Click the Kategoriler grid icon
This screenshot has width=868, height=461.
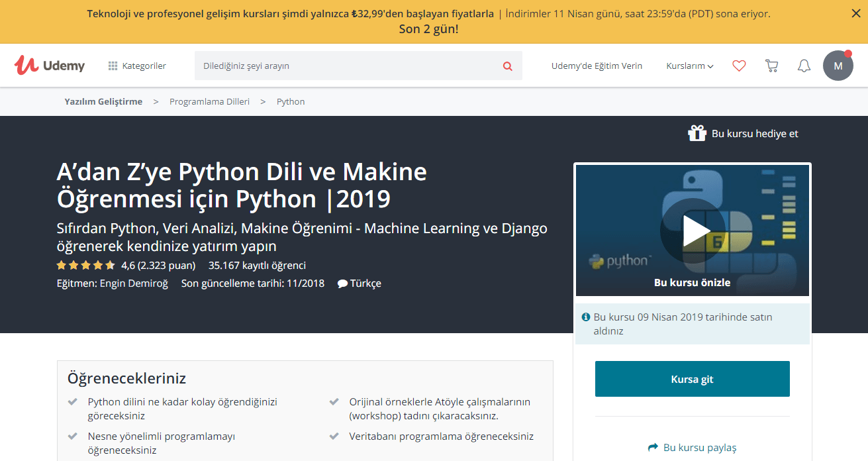113,66
